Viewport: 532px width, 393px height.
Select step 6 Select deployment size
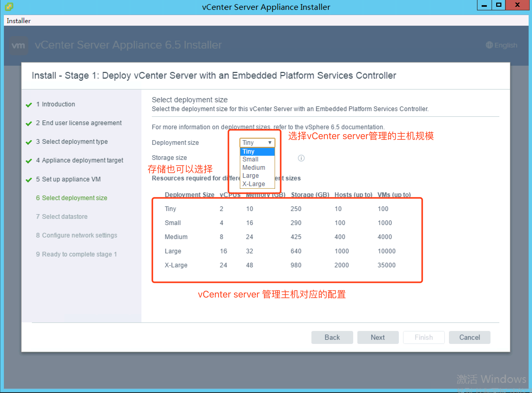pyautogui.click(x=72, y=198)
